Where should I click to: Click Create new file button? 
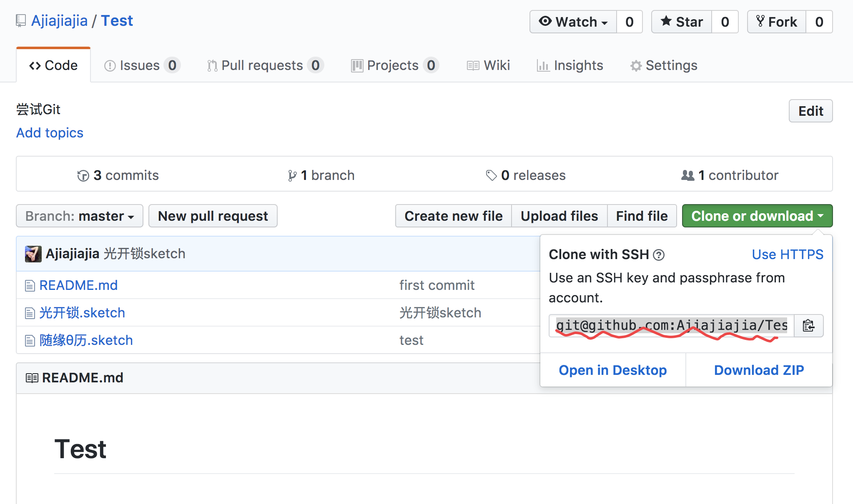(x=454, y=216)
